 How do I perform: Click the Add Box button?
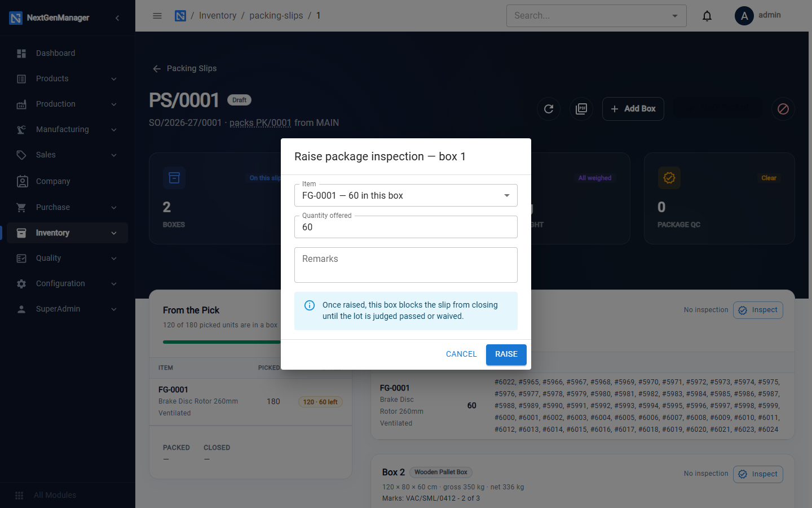tap(633, 109)
